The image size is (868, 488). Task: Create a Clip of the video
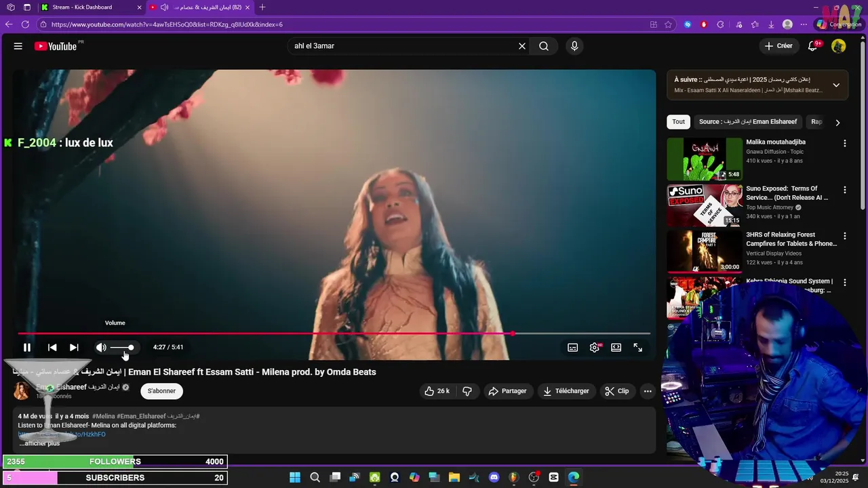click(616, 391)
